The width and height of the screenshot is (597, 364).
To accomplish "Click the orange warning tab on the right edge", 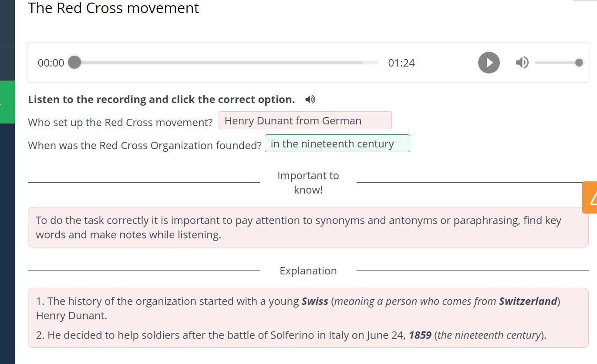I will (x=590, y=197).
